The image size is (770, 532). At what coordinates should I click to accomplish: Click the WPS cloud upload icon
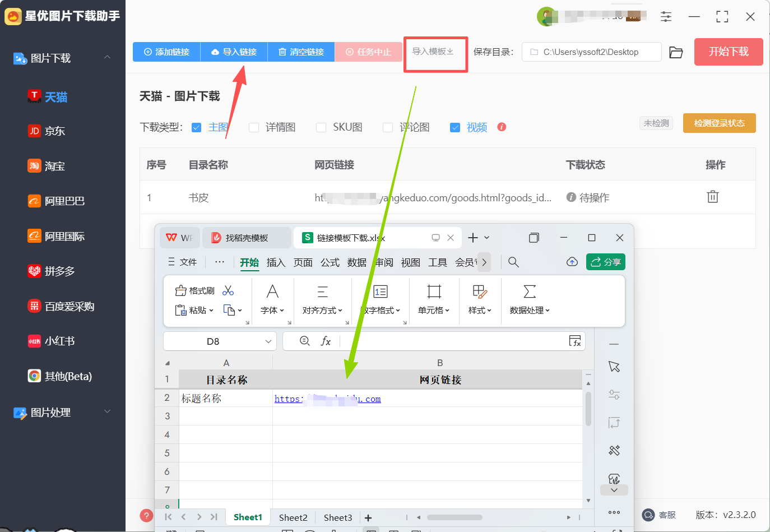click(572, 262)
